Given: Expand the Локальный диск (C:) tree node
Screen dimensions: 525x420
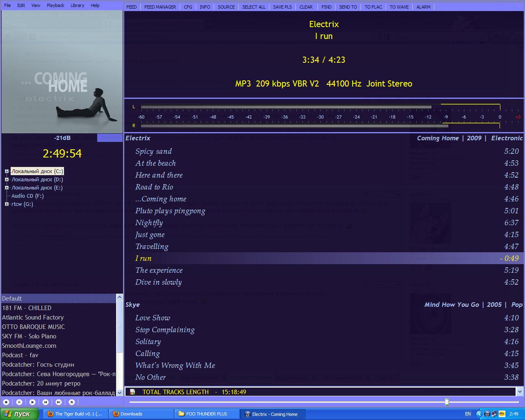Looking at the screenshot, I should [x=7, y=171].
